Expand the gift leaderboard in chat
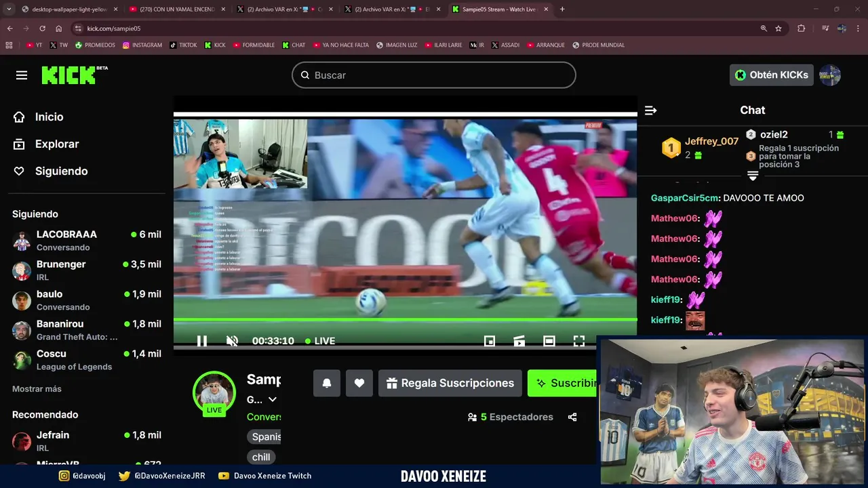 pyautogui.click(x=753, y=176)
